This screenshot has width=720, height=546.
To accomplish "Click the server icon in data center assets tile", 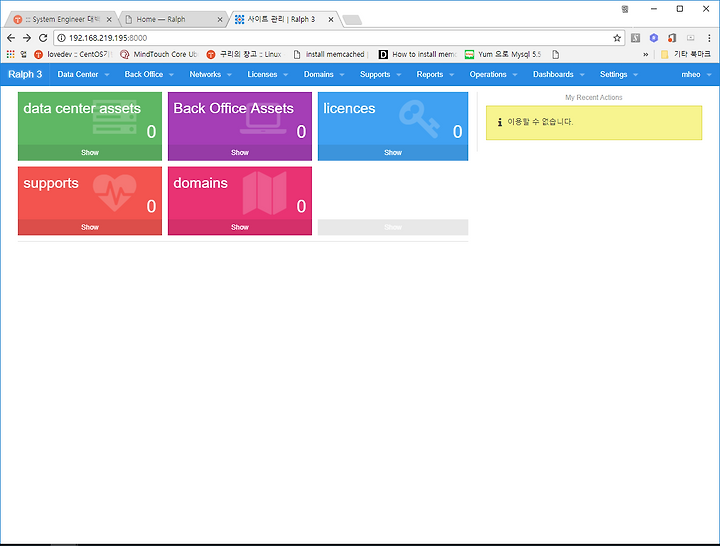I will tap(115, 119).
